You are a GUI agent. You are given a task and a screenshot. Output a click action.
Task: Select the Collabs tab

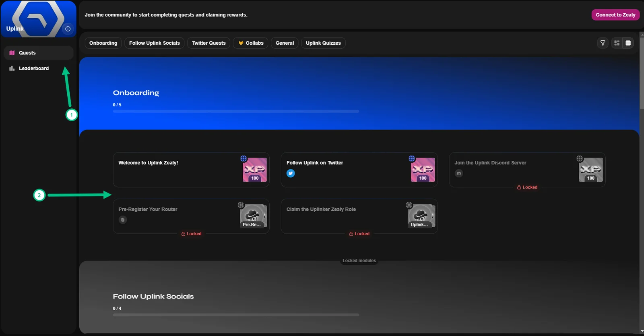(x=251, y=43)
